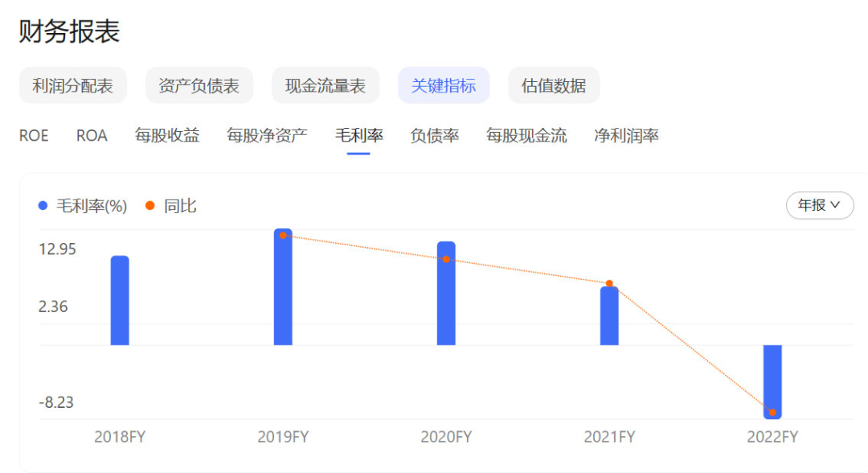Screen dimensions: 868x473
Task: Expand the 年报 period dropdown
Action: 820,205
